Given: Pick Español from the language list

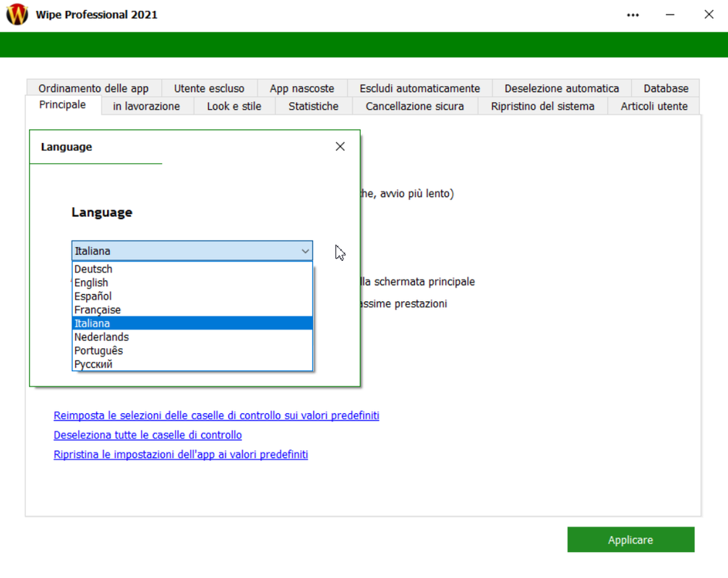Looking at the screenshot, I should coord(192,296).
